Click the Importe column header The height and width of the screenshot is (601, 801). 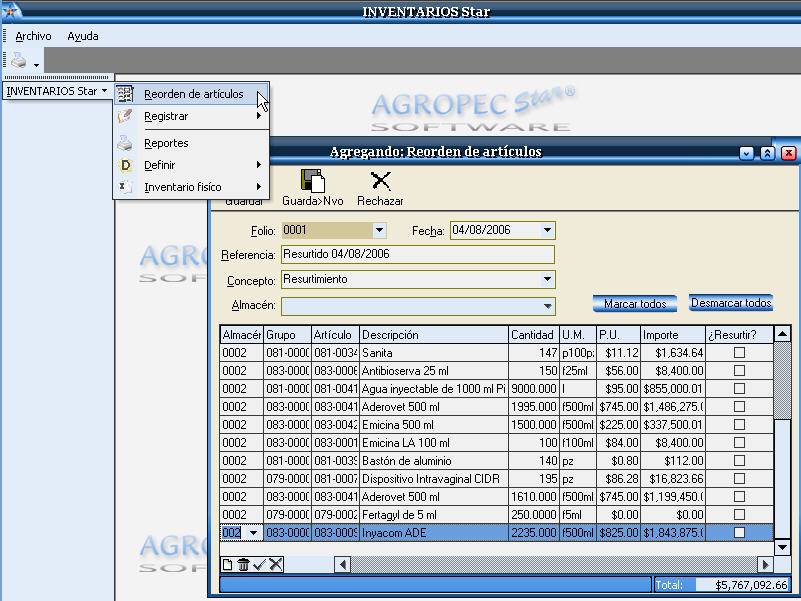coord(673,335)
